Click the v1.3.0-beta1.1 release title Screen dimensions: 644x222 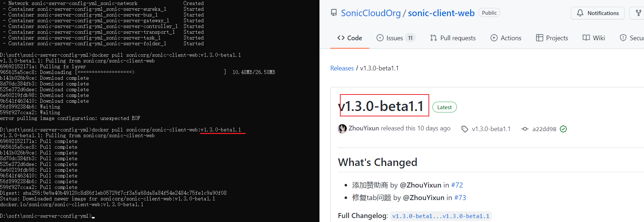[x=381, y=106]
